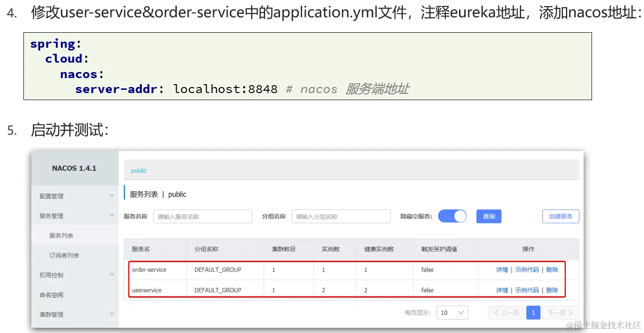Click DEFAULT_GROUP in the order-service row
Viewport: 644px width, 333px height.
tap(218, 270)
